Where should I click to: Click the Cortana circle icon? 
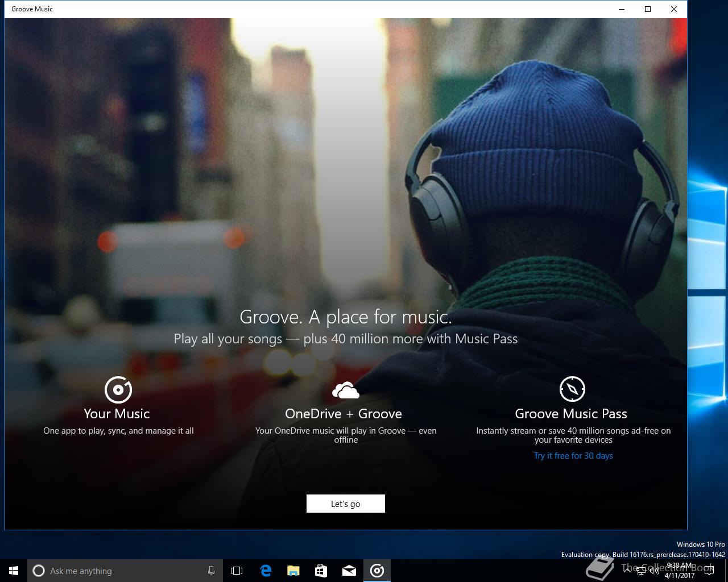pos(39,571)
